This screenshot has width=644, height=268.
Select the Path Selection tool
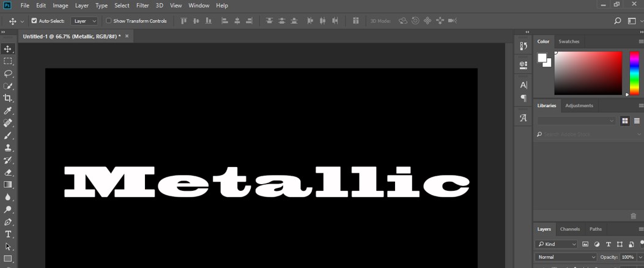point(8,247)
